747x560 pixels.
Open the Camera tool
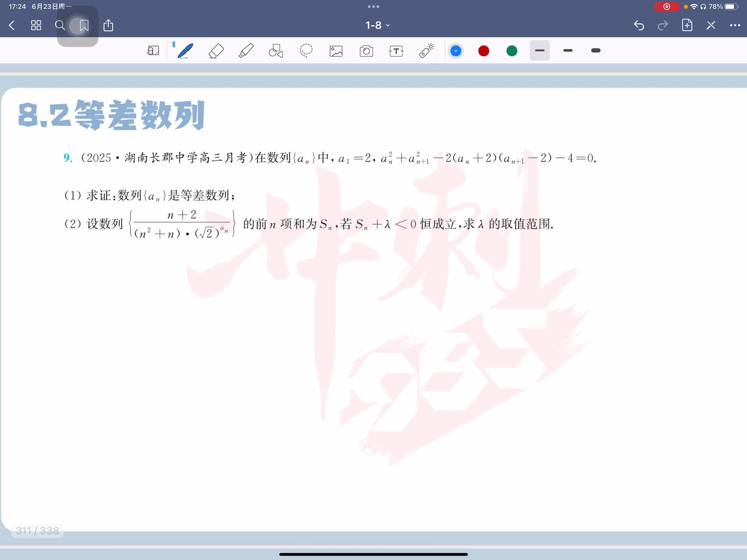(x=366, y=51)
